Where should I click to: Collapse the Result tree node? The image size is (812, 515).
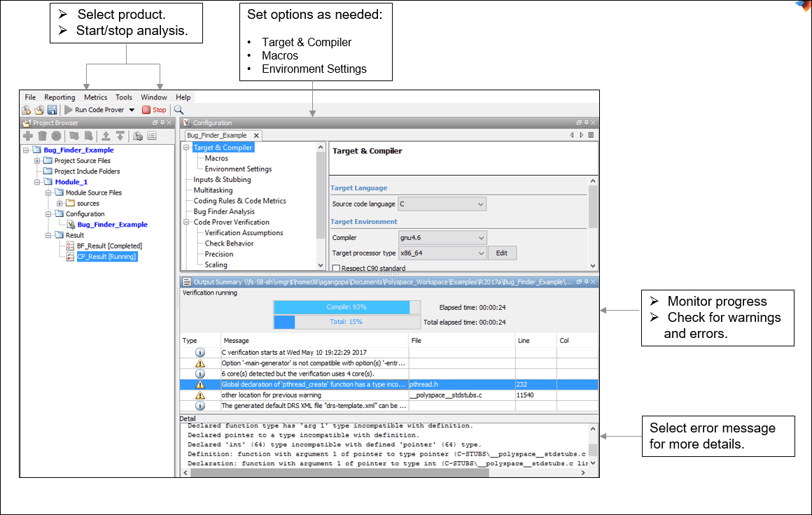pos(48,236)
